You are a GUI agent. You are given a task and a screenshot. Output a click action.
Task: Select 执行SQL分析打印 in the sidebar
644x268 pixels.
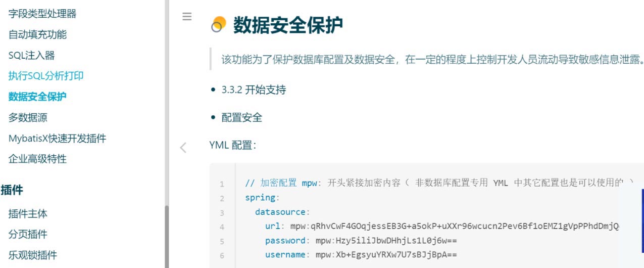pyautogui.click(x=46, y=76)
